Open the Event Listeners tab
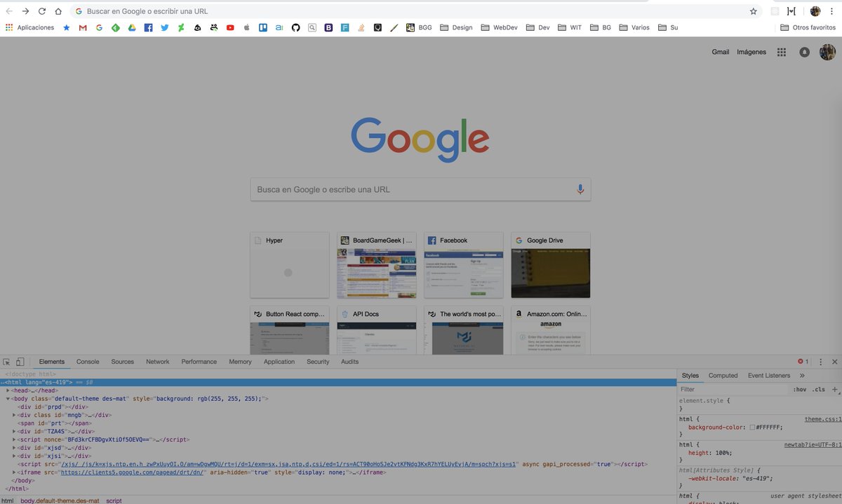The height and width of the screenshot is (504, 842). coord(769,376)
